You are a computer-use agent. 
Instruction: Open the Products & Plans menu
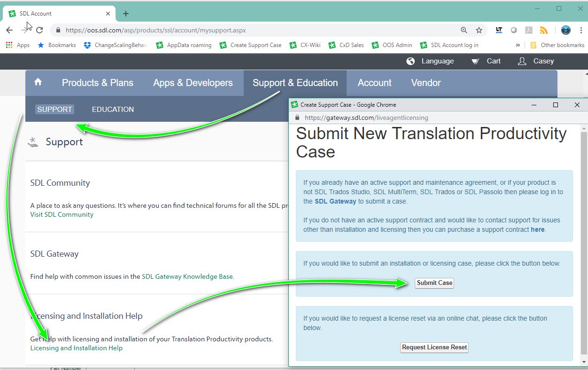pos(98,83)
